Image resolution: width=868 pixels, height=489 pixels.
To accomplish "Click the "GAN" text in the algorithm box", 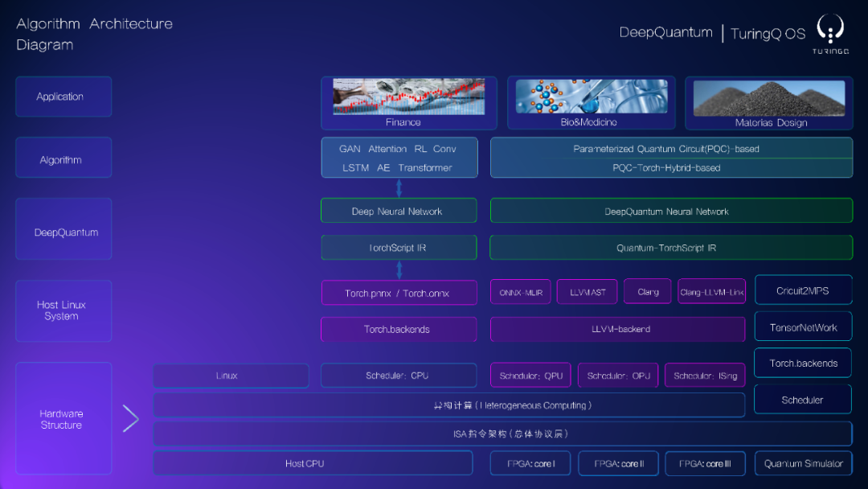I will [350, 149].
